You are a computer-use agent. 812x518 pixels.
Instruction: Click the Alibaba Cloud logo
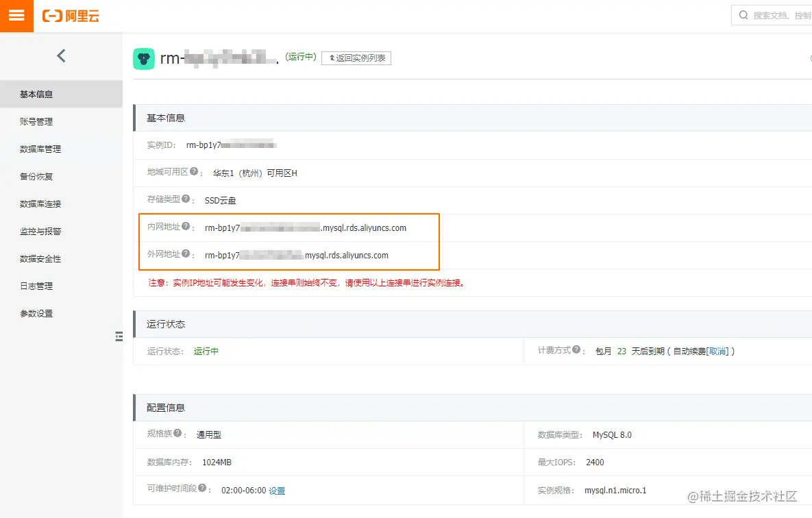[x=71, y=16]
